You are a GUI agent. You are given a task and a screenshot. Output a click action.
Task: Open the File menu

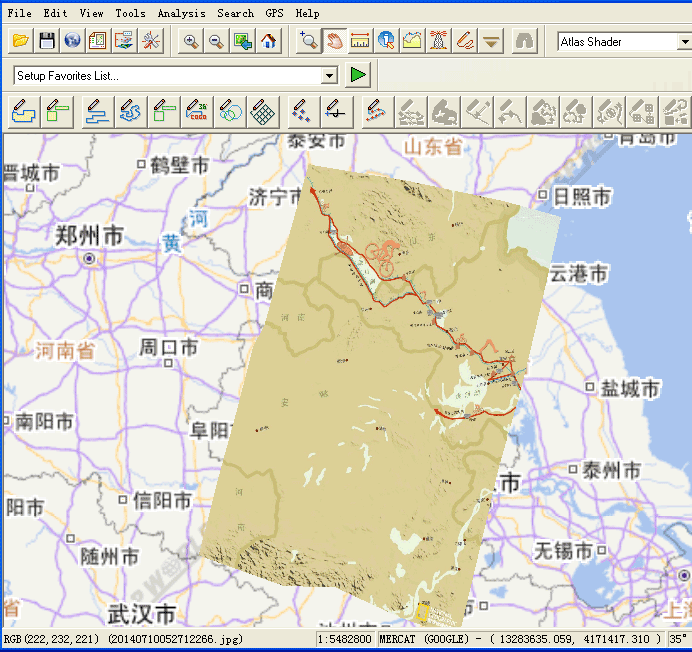(19, 13)
